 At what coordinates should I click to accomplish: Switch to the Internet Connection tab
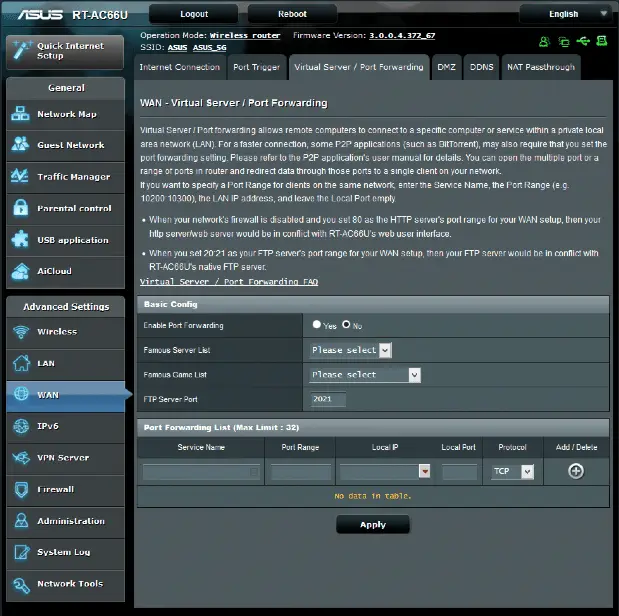coord(180,67)
